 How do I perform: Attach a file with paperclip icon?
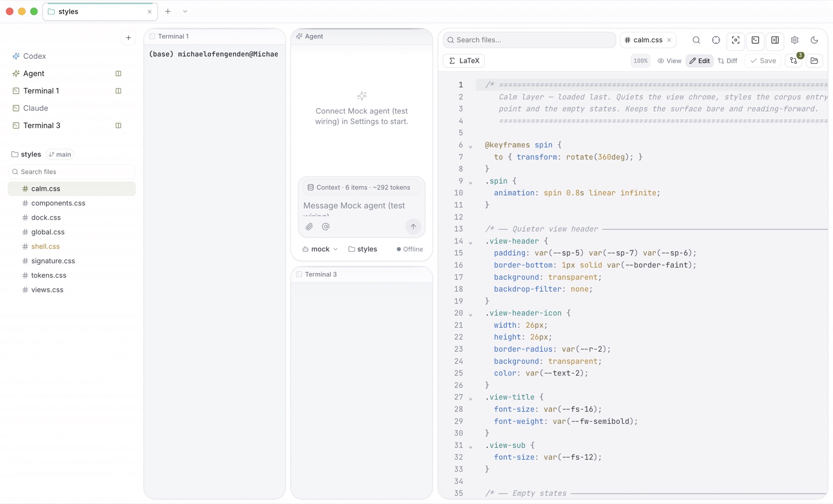[x=309, y=227]
